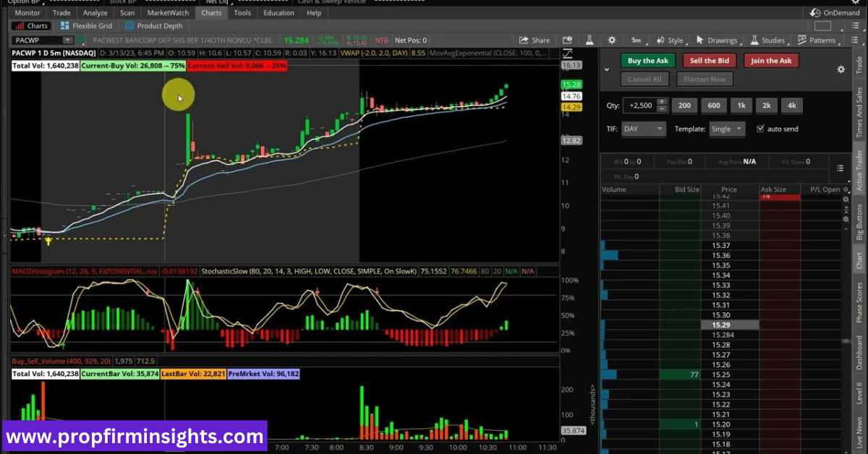Switch to the MarketWatch tab

(168, 13)
